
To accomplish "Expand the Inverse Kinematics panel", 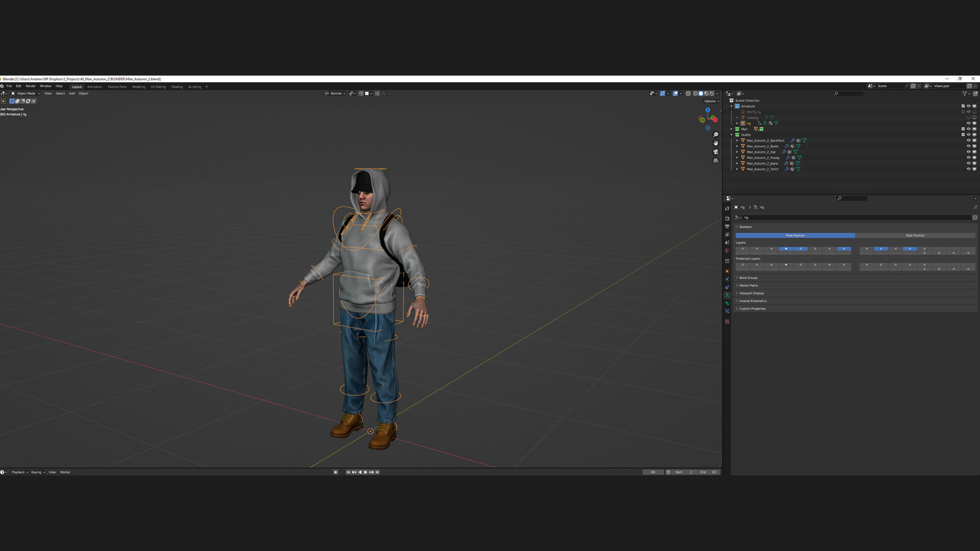I will [x=753, y=300].
